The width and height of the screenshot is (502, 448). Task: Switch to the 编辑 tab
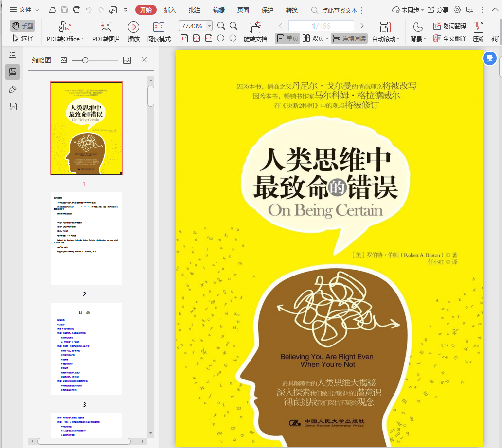[x=219, y=10]
